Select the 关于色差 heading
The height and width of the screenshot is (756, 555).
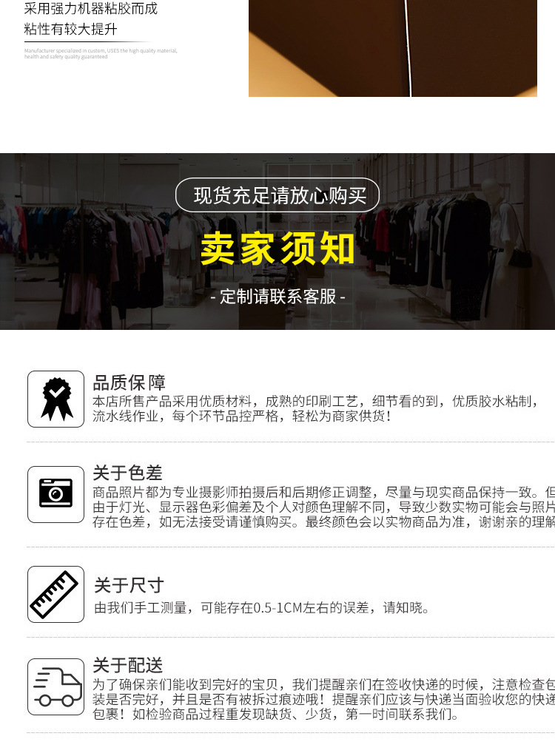pos(127,473)
